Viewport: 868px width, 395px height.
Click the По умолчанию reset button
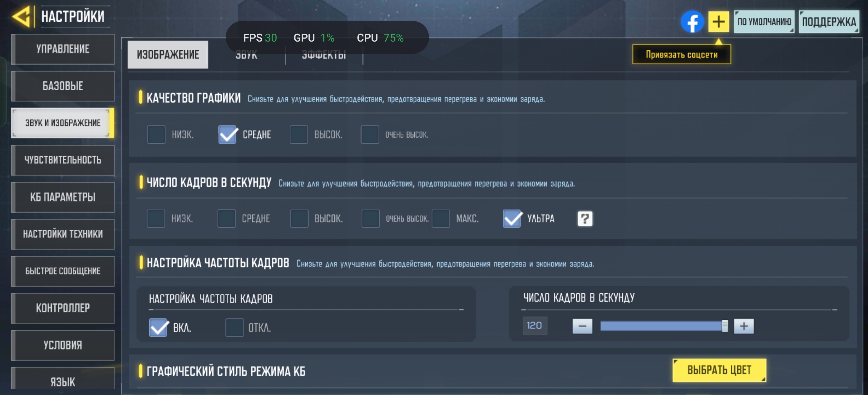tap(764, 22)
